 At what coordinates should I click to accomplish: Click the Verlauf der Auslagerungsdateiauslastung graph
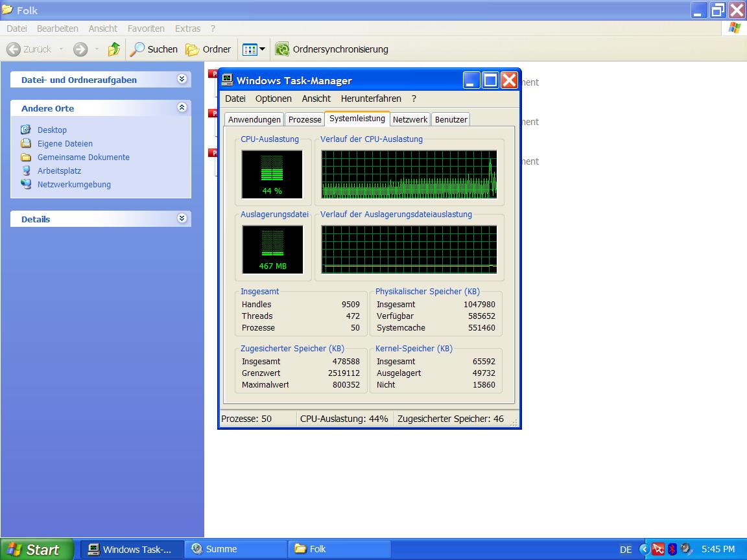tap(409, 250)
